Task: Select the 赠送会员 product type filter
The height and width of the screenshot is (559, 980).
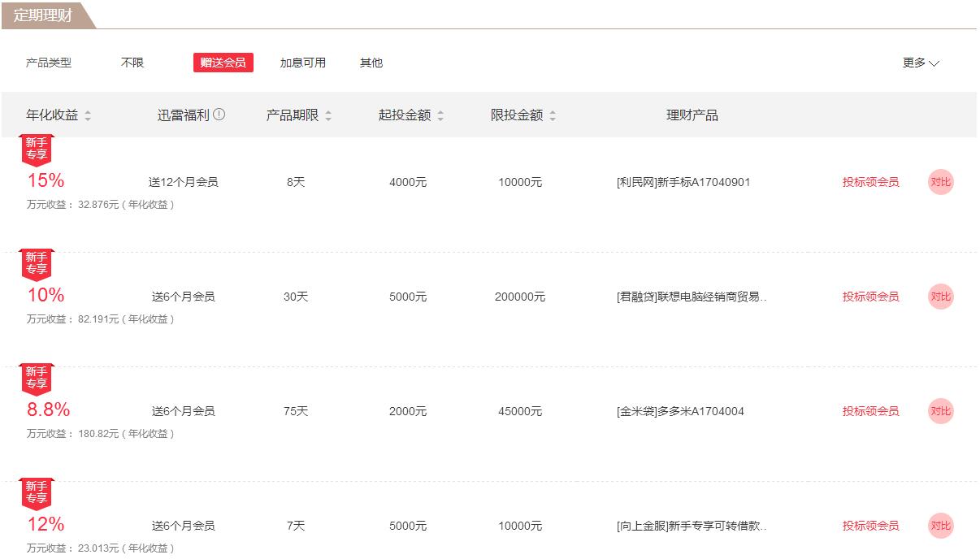Action: pyautogui.click(x=223, y=63)
